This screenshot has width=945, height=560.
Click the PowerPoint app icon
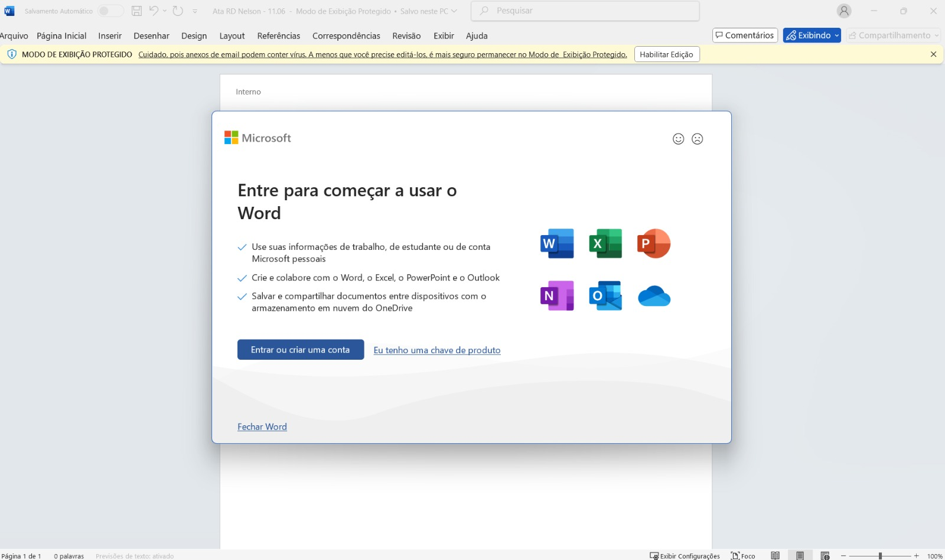[x=654, y=243]
